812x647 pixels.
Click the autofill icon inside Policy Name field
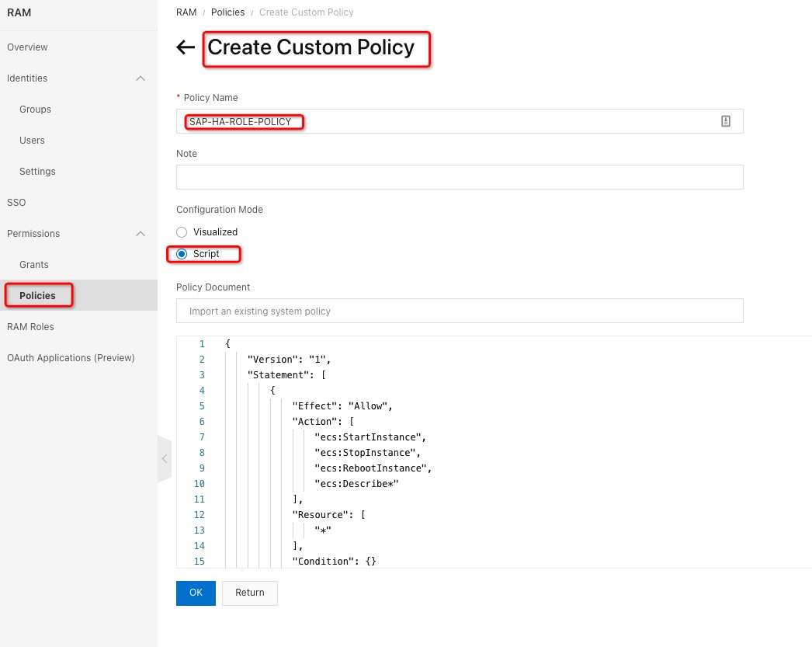pos(725,121)
